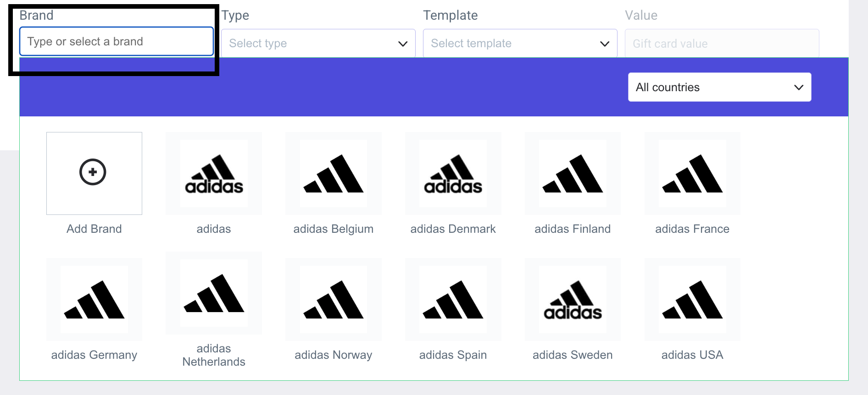
Task: Expand the Select template dropdown
Action: [520, 44]
